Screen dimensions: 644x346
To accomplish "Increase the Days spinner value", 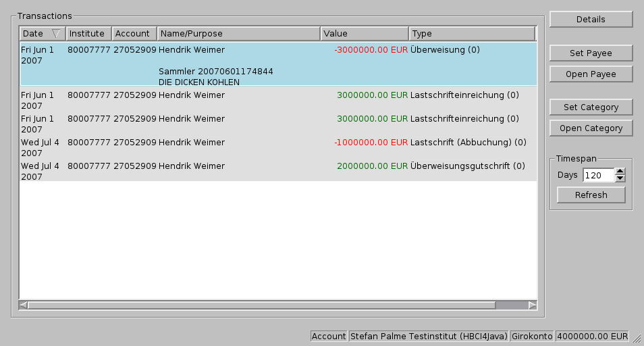I will [x=620, y=172].
